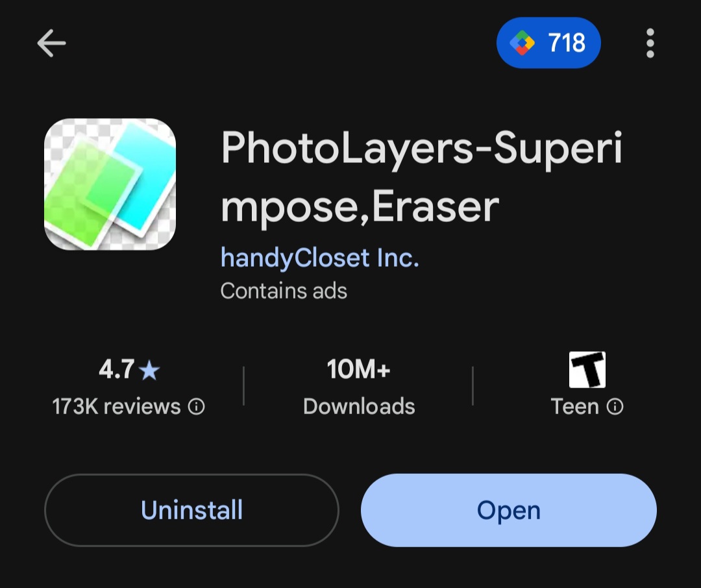Tap the PhotoLayers-Superimpose,Eraser title

pyautogui.click(x=422, y=177)
